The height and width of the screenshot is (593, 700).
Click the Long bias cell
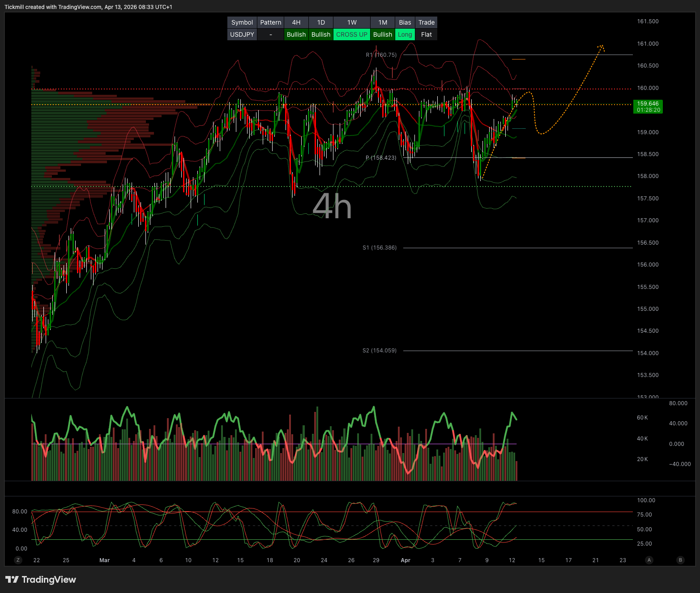[405, 34]
